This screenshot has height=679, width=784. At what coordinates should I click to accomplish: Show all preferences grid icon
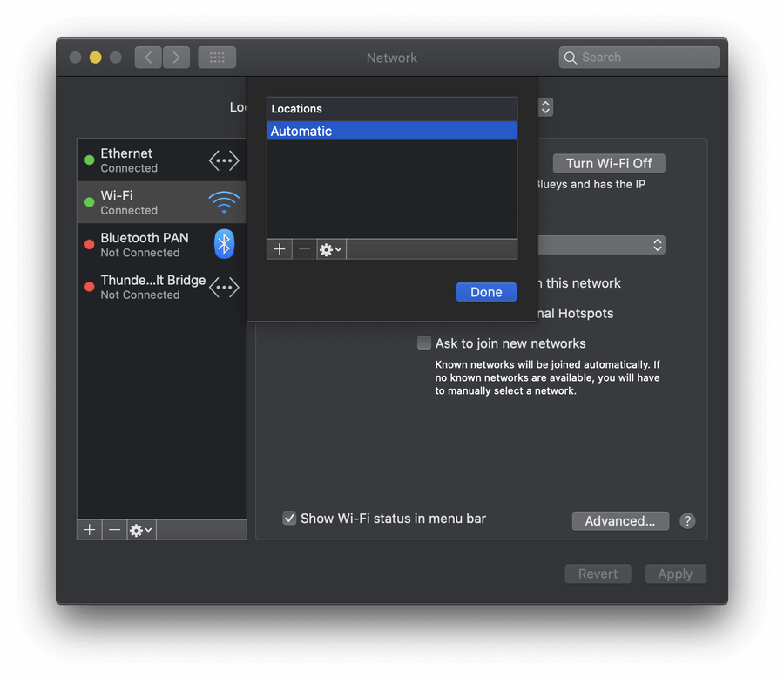coord(217,58)
